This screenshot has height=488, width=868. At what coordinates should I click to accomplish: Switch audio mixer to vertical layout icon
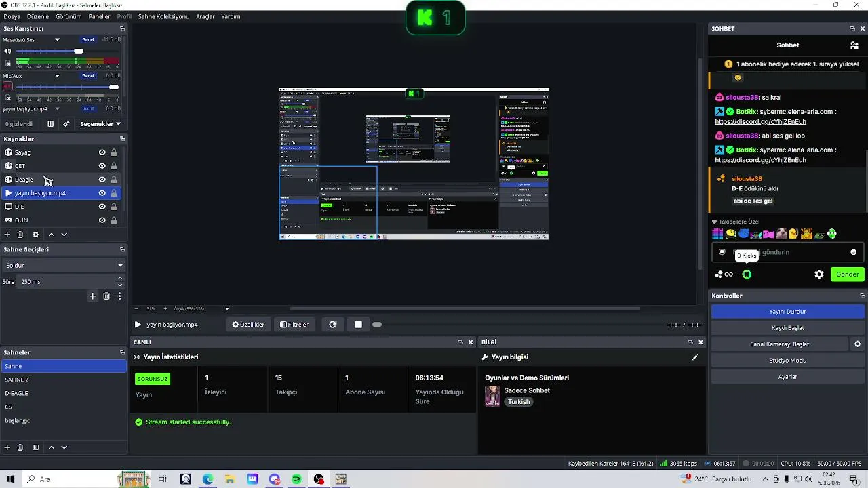[x=50, y=124]
